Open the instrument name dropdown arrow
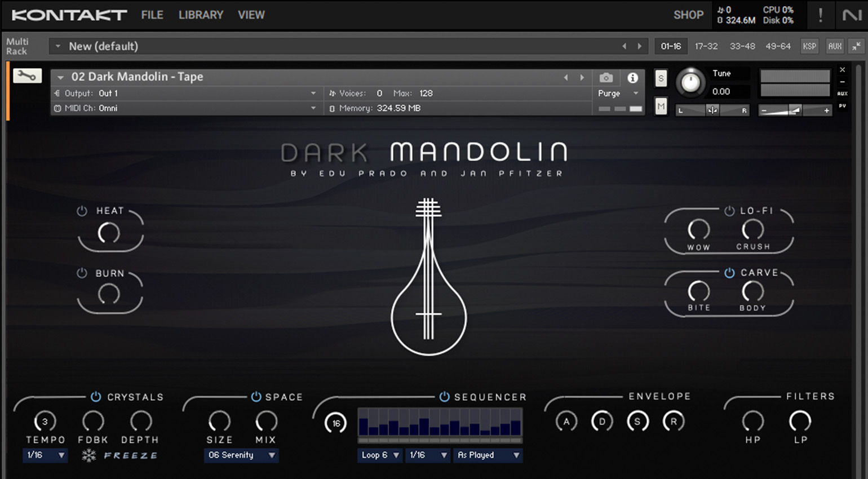868x479 pixels. pos(60,77)
